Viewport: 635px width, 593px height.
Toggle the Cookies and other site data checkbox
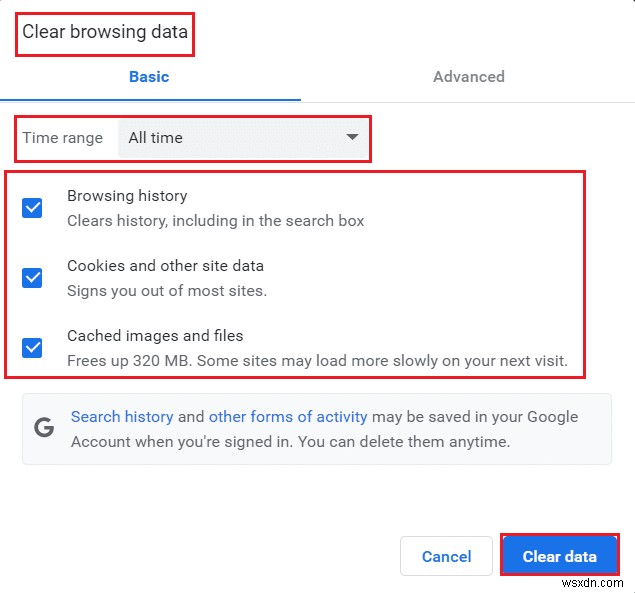tap(32, 278)
